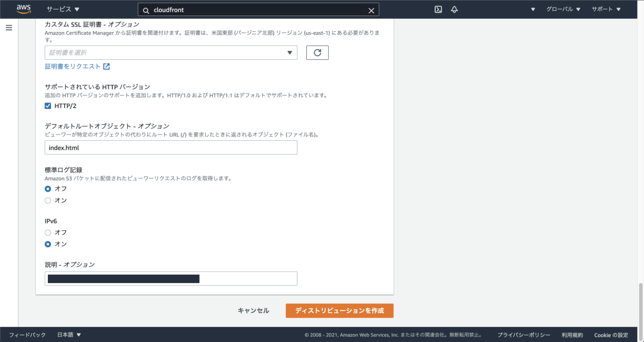The image size is (644, 342).
Task: Click the AWS logo home icon
Action: [23, 9]
